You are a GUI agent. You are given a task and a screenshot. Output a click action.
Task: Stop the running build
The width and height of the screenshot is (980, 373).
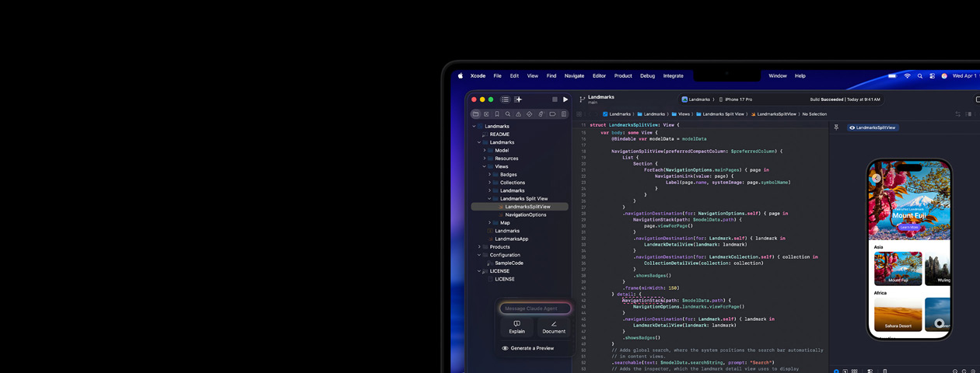(x=555, y=99)
